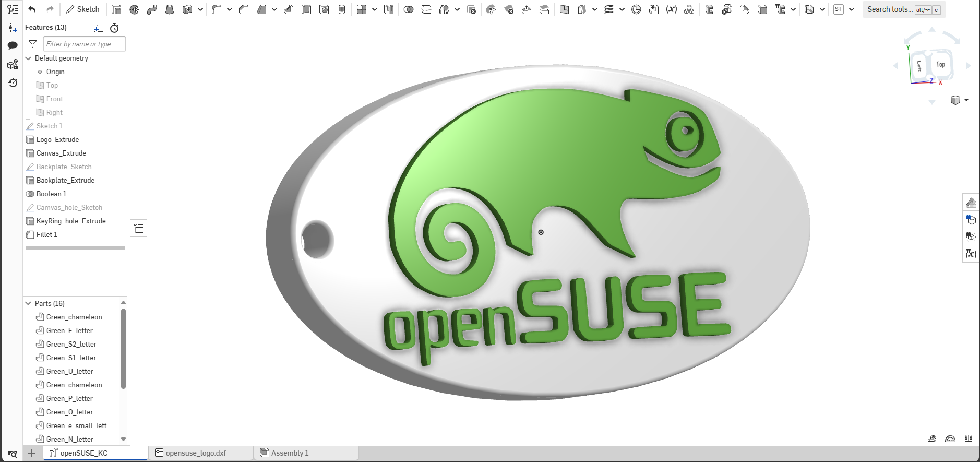Select the Split tool

(x=426, y=9)
